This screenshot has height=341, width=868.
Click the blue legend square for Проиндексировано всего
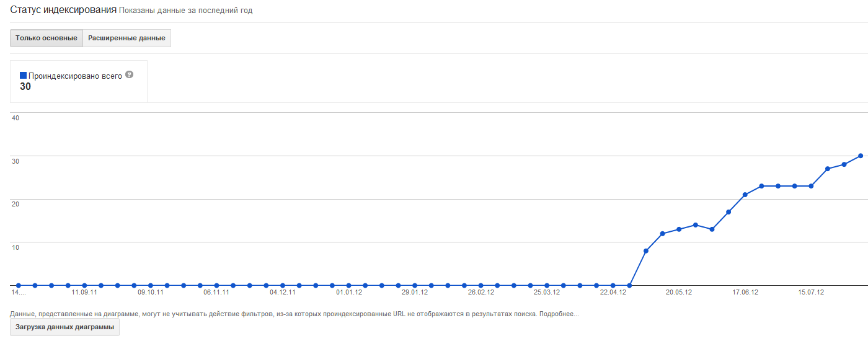(x=23, y=75)
